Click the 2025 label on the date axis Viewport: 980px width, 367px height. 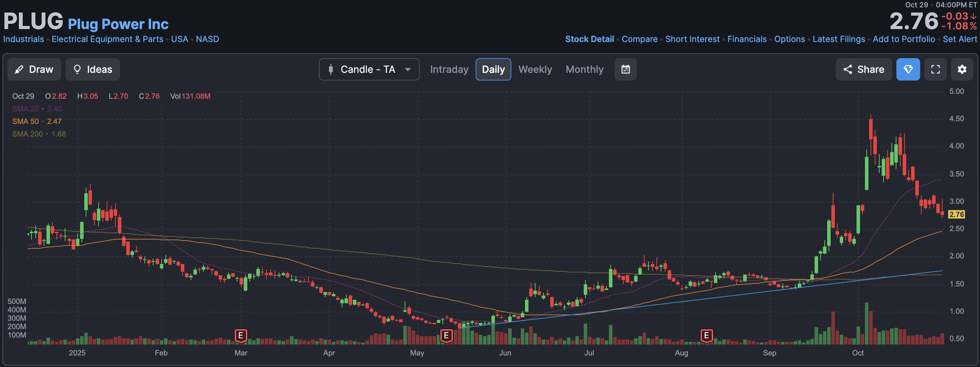coord(77,353)
